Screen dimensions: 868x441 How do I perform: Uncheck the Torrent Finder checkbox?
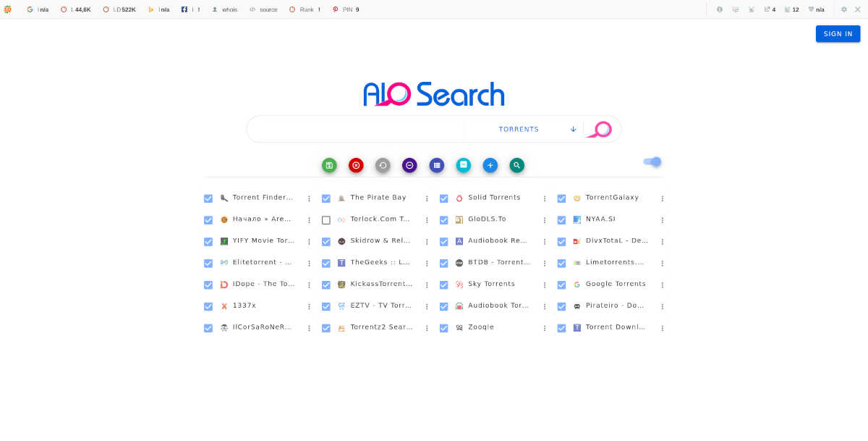coord(208,198)
